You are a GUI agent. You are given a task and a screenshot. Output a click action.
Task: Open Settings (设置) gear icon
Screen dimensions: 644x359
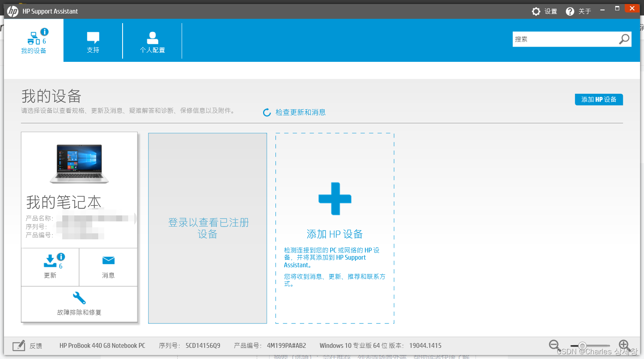(x=536, y=11)
